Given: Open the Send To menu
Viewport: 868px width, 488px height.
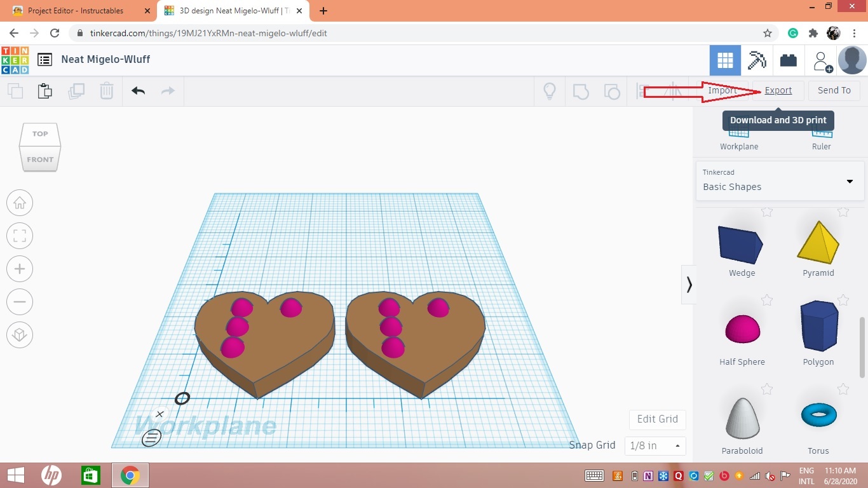Looking at the screenshot, I should [834, 90].
